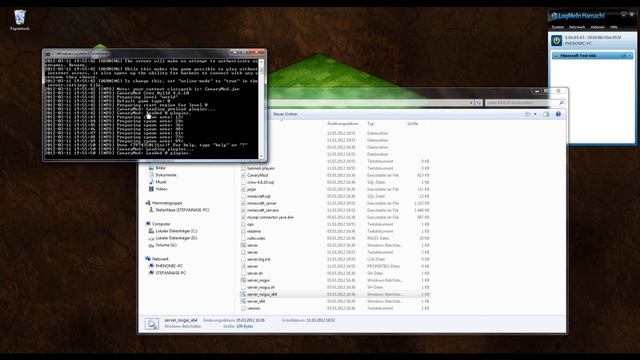Screen dimensions: 640x360
Task: Click the file icon in details pane
Action: (x=151, y=324)
